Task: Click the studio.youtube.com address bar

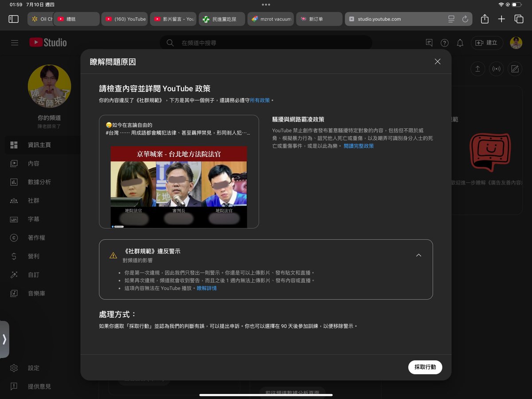Action: pos(408,19)
